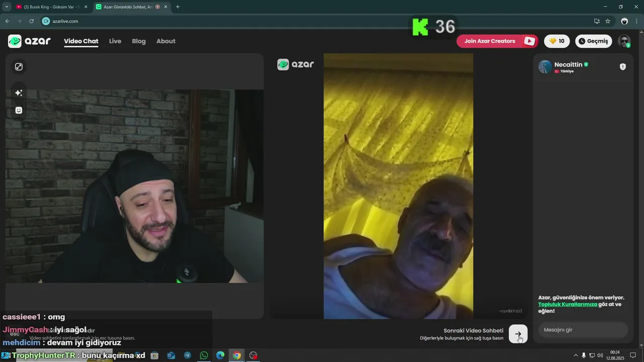Focus the Mesajını gir message field
Screen dimensions: 644x362
583,330
